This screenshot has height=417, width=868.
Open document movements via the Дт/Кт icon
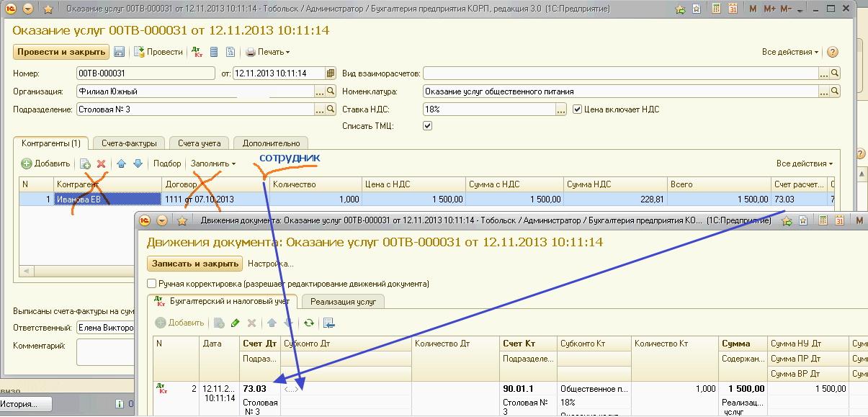pos(197,52)
